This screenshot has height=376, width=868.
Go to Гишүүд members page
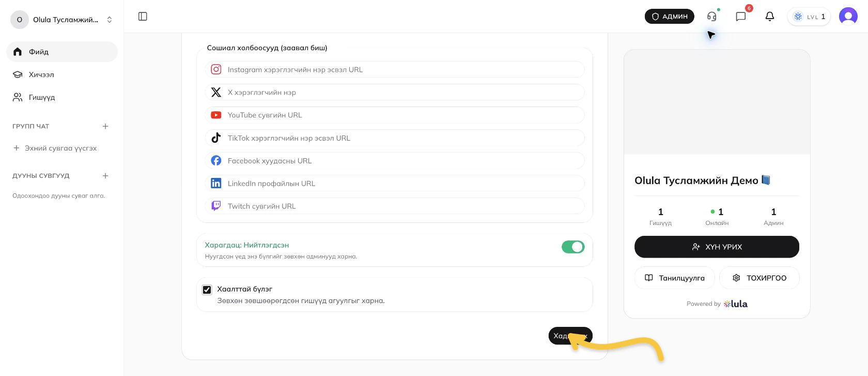pos(62,97)
